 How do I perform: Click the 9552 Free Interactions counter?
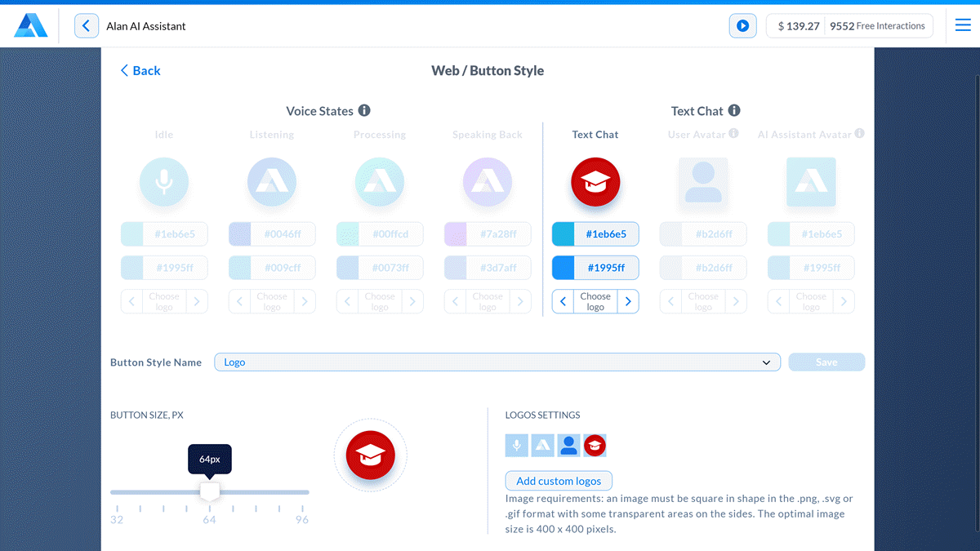(x=879, y=25)
